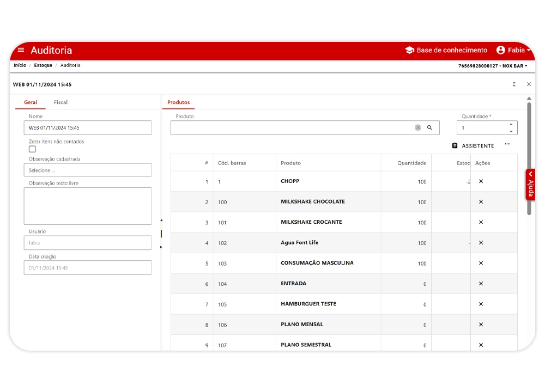Remove the PLANO SEMESTRAL row
The image size is (545, 392).
481,345
